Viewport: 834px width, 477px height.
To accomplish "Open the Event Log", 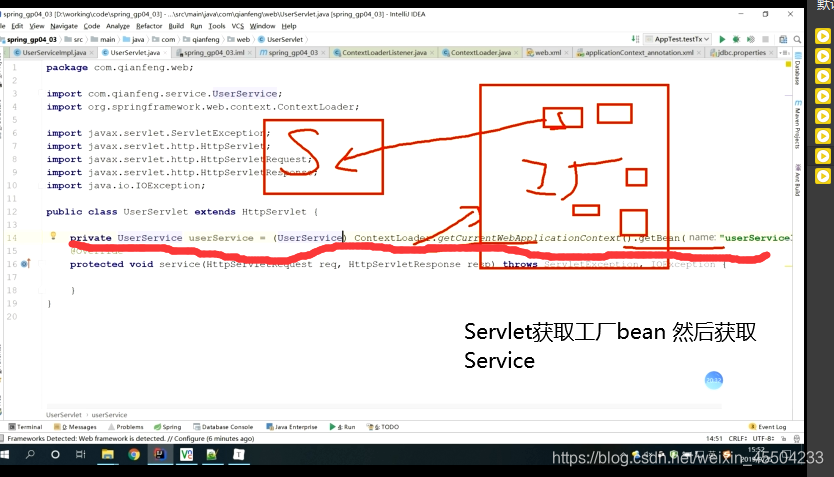I will (768, 427).
